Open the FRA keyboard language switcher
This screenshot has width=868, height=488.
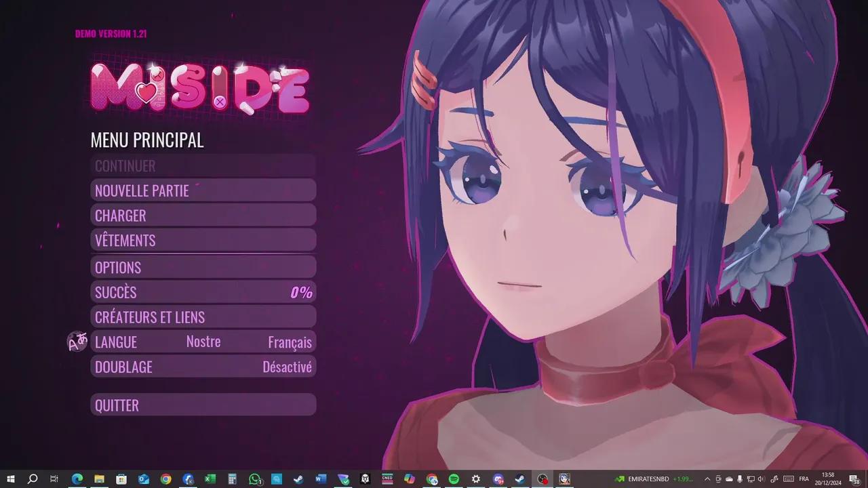coord(804,479)
